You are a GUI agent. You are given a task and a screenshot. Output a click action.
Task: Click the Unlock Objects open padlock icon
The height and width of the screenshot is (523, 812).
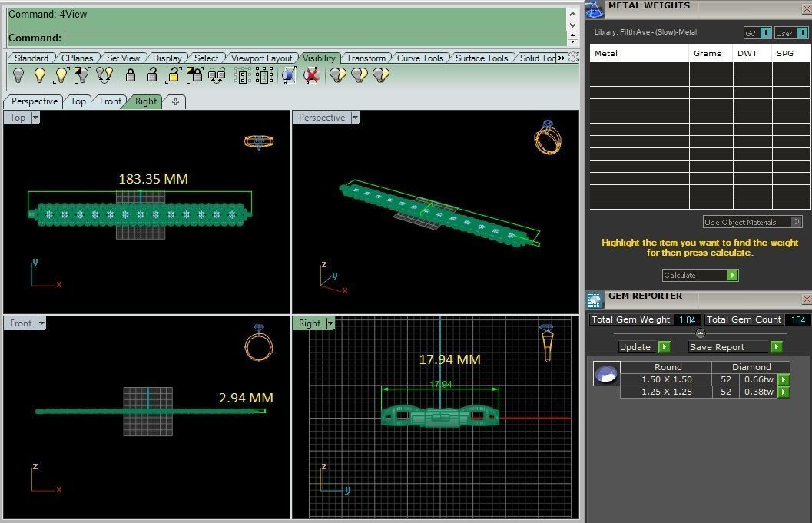click(152, 75)
